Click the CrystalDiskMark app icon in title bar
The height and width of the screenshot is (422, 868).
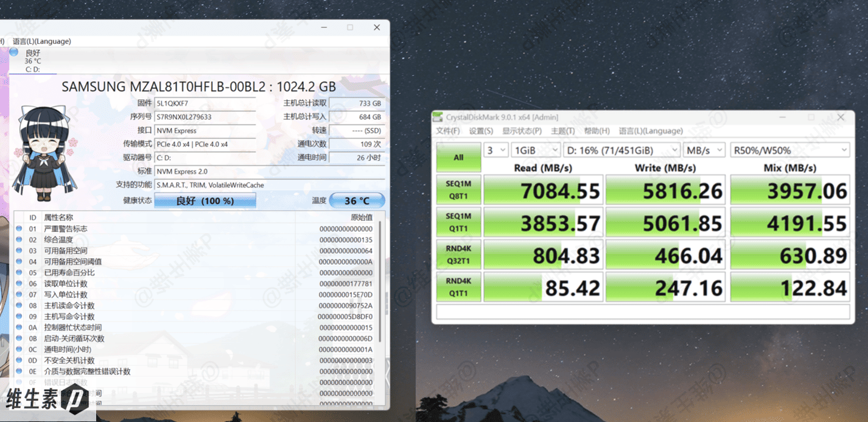click(x=437, y=118)
